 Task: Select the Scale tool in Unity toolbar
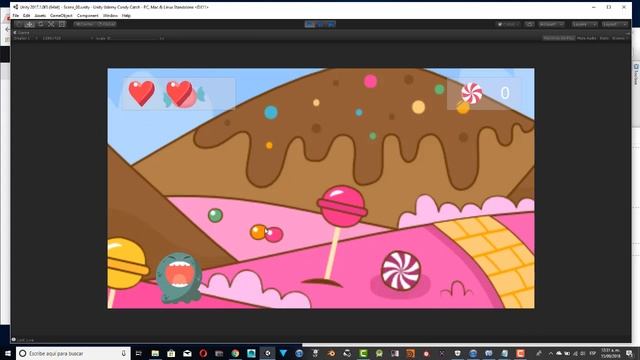coord(51,24)
